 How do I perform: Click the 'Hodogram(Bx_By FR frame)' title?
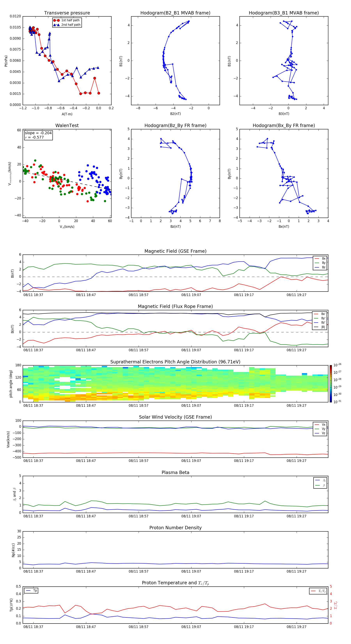284,125
